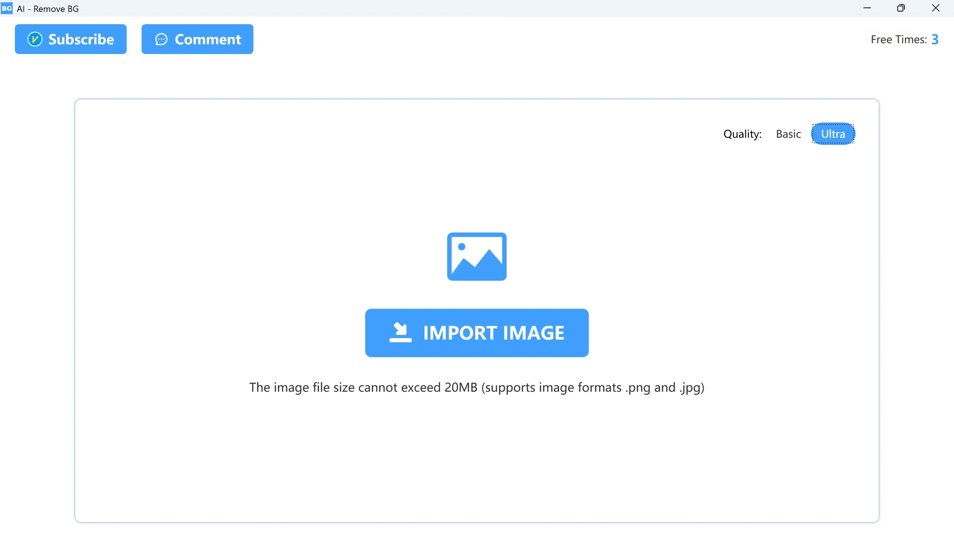Viewport: 954px width, 560px height.
Task: Click the IMPORT IMAGE button
Action: point(477,333)
